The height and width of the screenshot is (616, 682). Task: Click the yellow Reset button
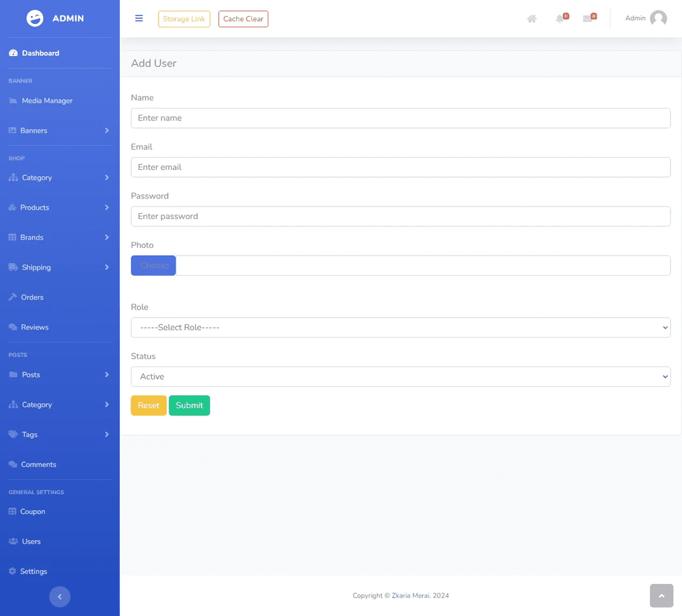pyautogui.click(x=149, y=406)
